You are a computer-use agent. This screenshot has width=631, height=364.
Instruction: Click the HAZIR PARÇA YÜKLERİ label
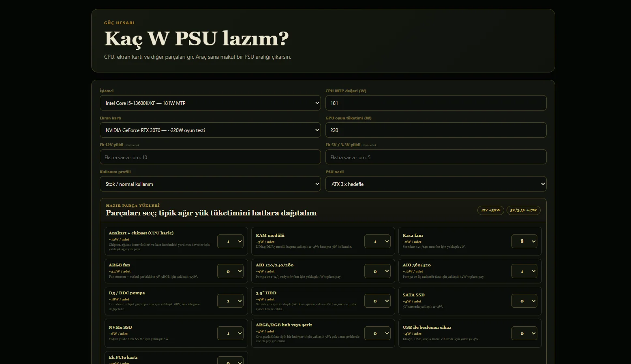(x=133, y=206)
